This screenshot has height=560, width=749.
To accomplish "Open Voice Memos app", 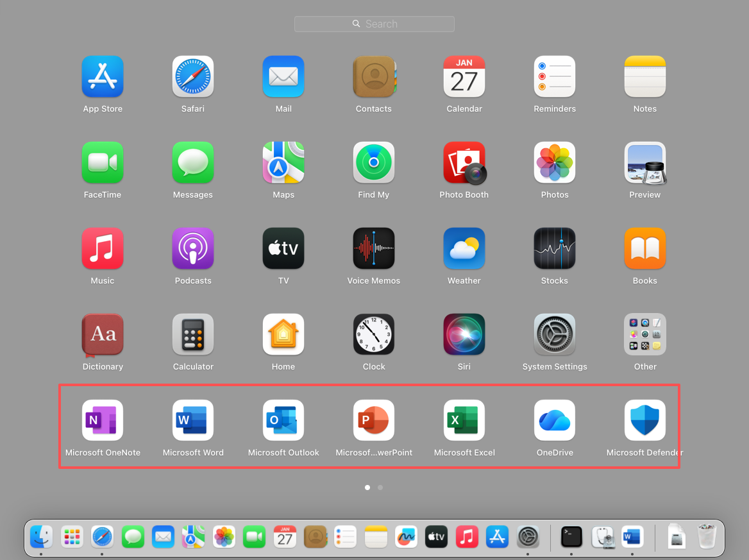I will tap(374, 249).
